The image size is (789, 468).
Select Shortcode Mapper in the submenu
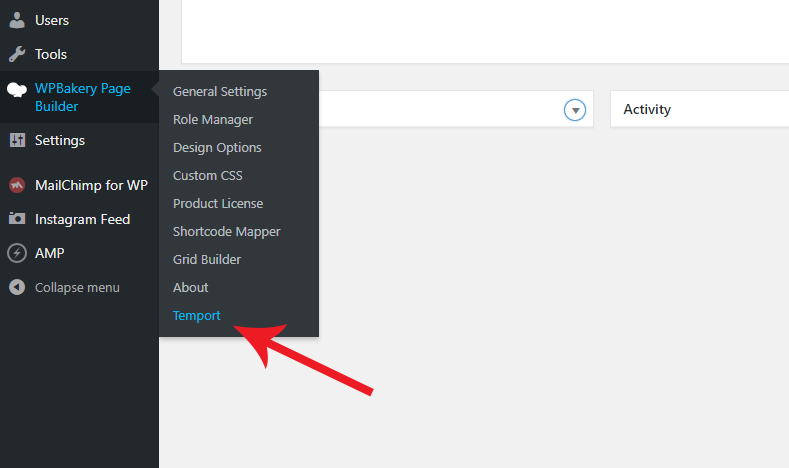(226, 231)
